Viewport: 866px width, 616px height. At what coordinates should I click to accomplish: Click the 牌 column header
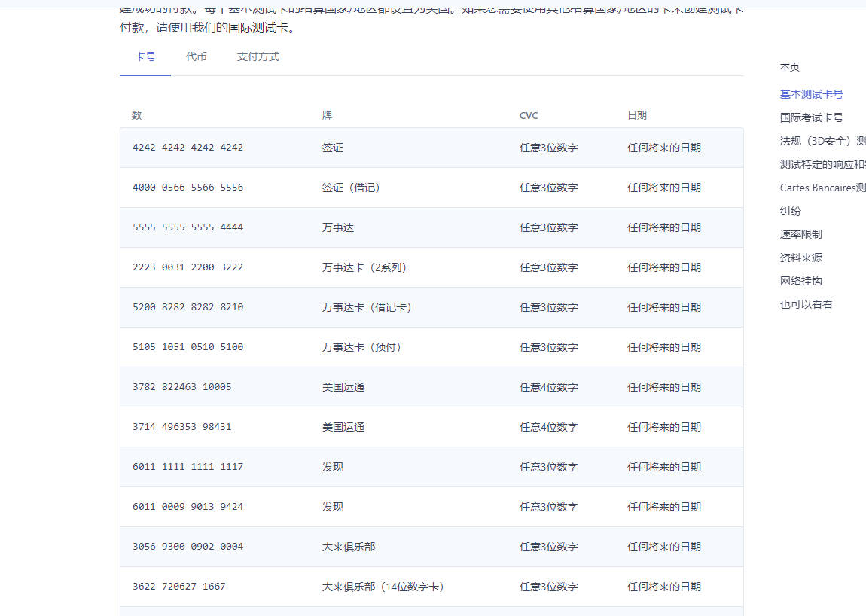pyautogui.click(x=328, y=115)
